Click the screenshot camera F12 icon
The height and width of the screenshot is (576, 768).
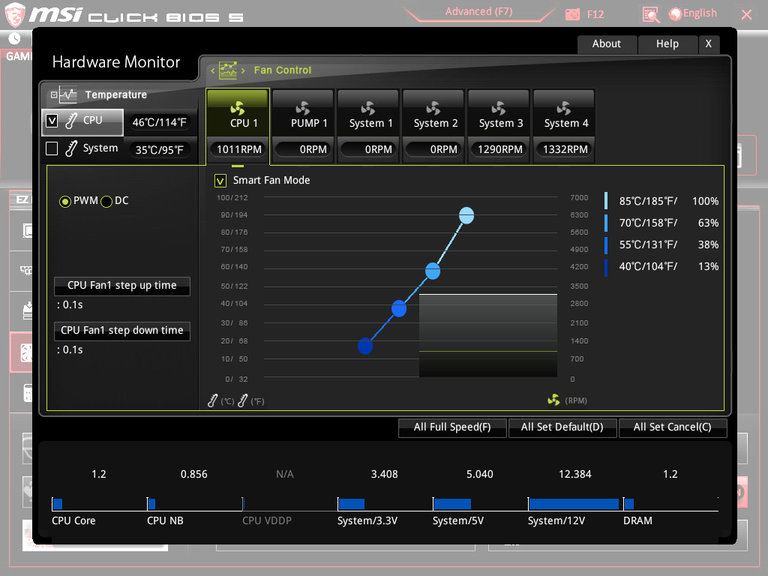572,14
